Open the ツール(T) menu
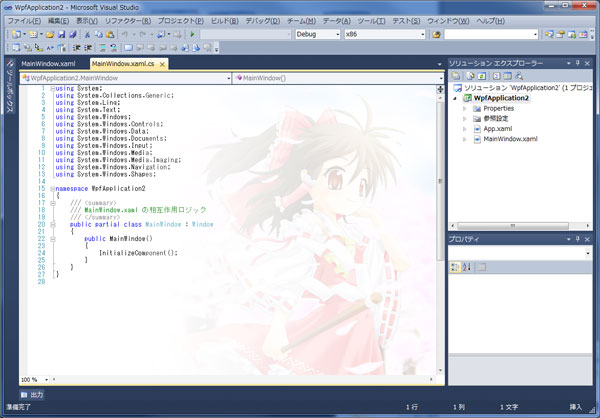The height and width of the screenshot is (418, 600). [372, 21]
